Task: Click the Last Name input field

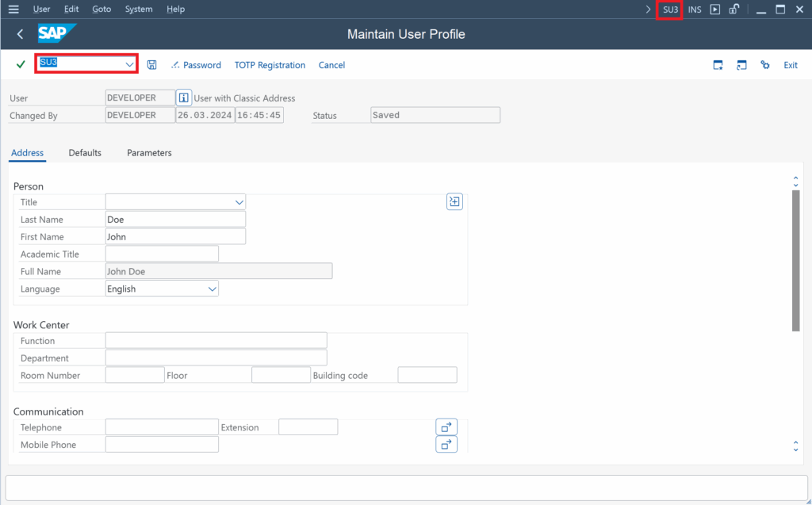Action: click(x=175, y=220)
